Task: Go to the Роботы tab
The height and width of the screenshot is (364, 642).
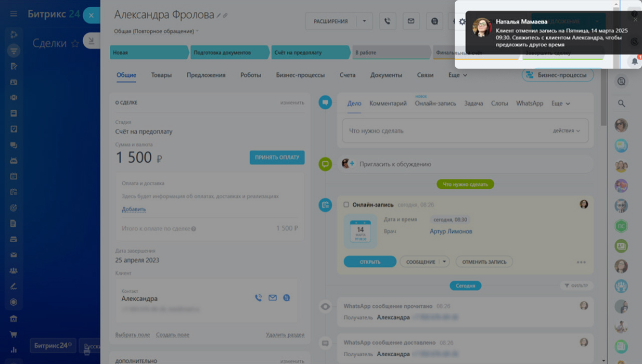Action: coord(251,75)
